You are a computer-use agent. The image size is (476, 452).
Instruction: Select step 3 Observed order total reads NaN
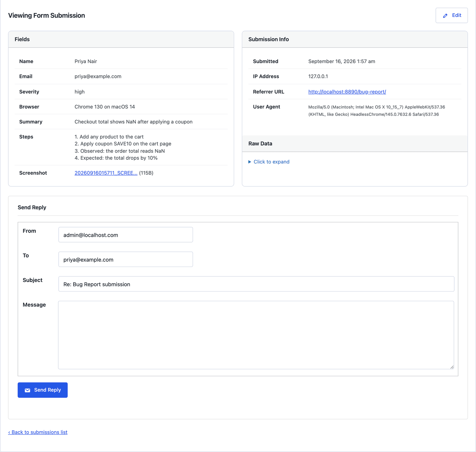[x=120, y=151]
